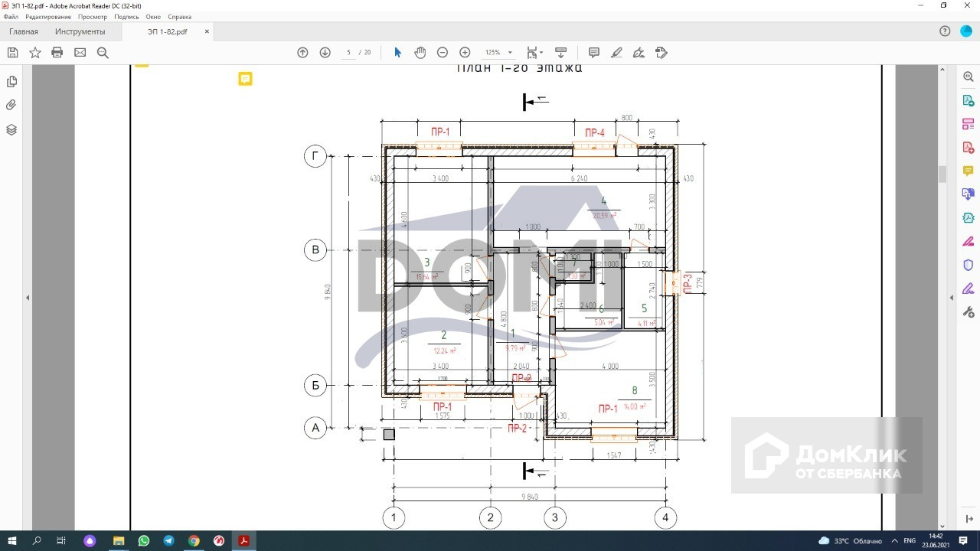The height and width of the screenshot is (551, 980).
Task: Switch the ENG input language indicator
Action: [910, 541]
